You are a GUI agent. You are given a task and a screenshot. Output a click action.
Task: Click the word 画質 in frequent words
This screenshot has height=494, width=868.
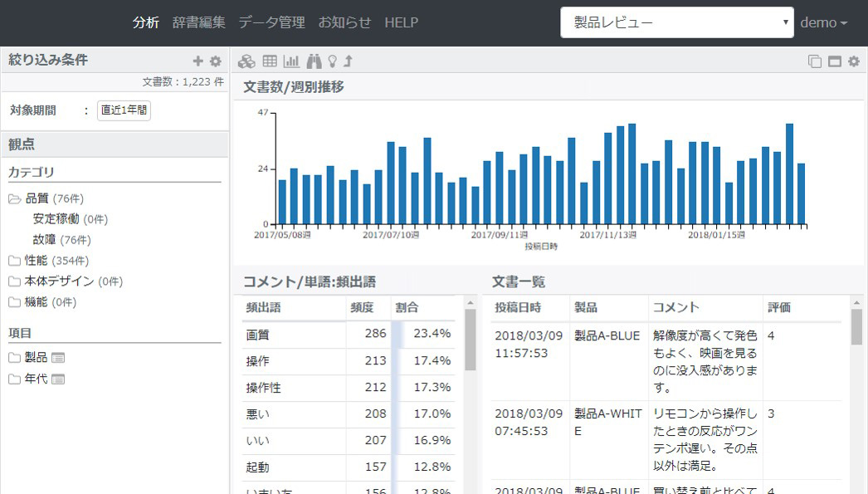258,335
